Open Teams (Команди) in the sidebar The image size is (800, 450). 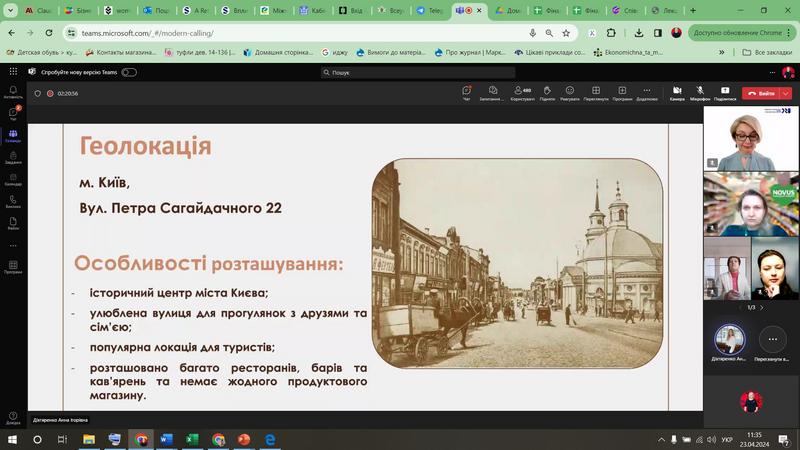(x=13, y=136)
